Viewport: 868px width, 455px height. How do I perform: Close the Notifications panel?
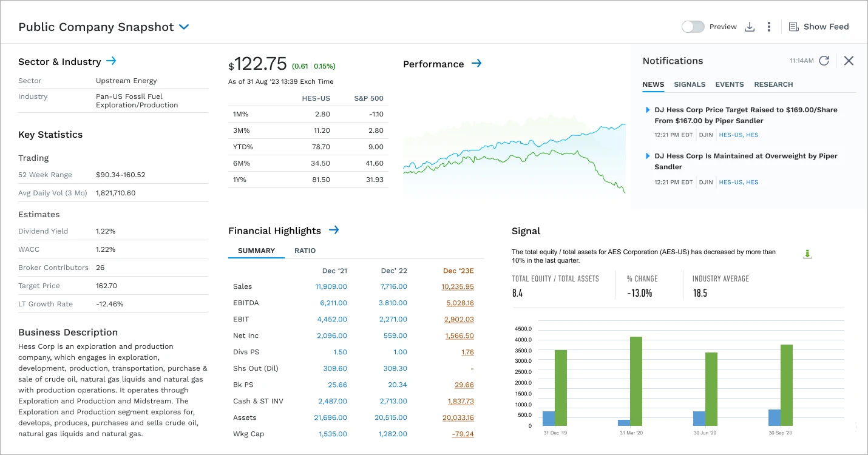[849, 61]
